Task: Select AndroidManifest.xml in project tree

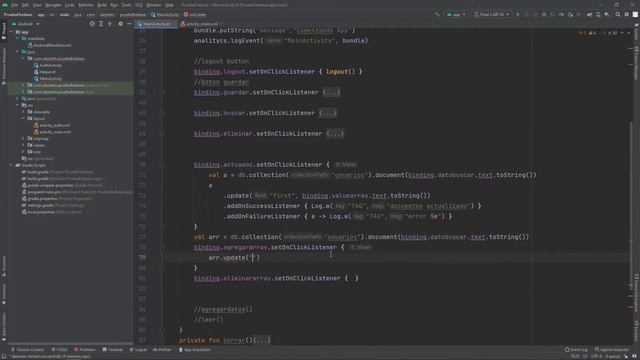Action: pos(49,45)
